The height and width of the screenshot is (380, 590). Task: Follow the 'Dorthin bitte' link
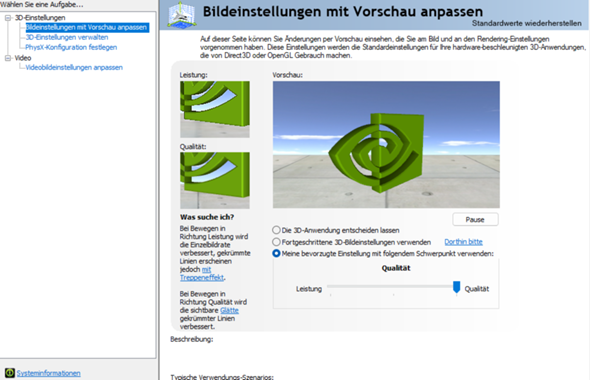463,242
